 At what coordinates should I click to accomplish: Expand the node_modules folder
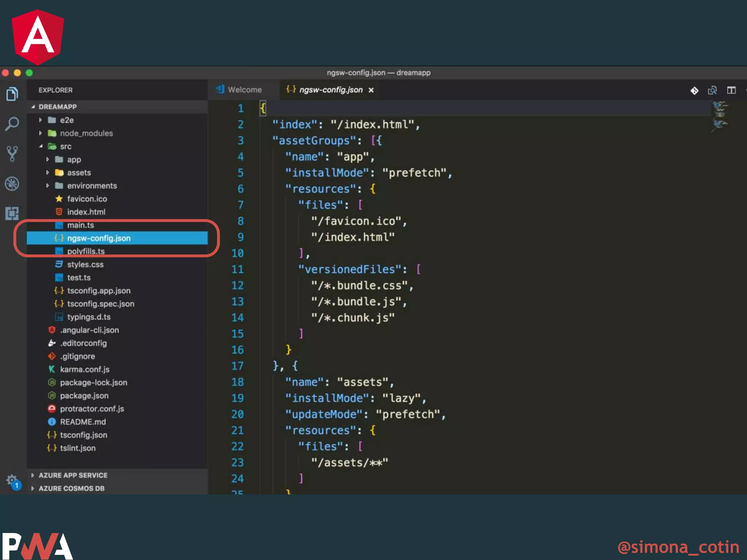pos(86,133)
